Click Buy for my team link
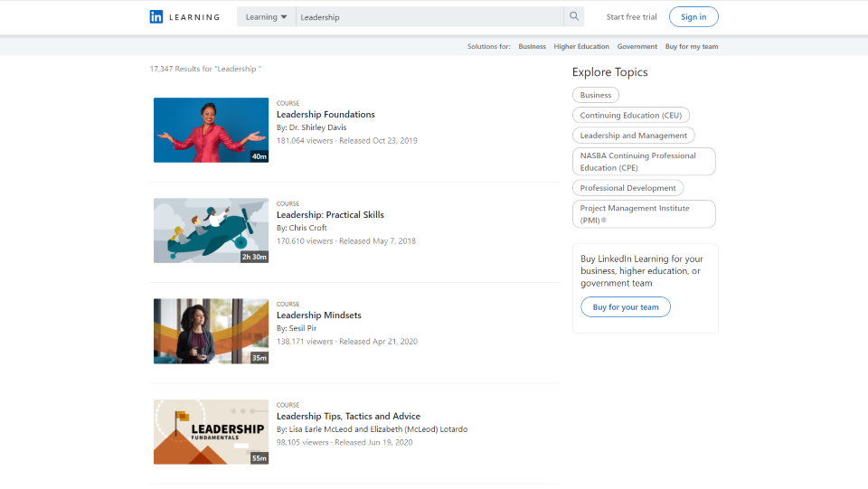 pyautogui.click(x=692, y=46)
